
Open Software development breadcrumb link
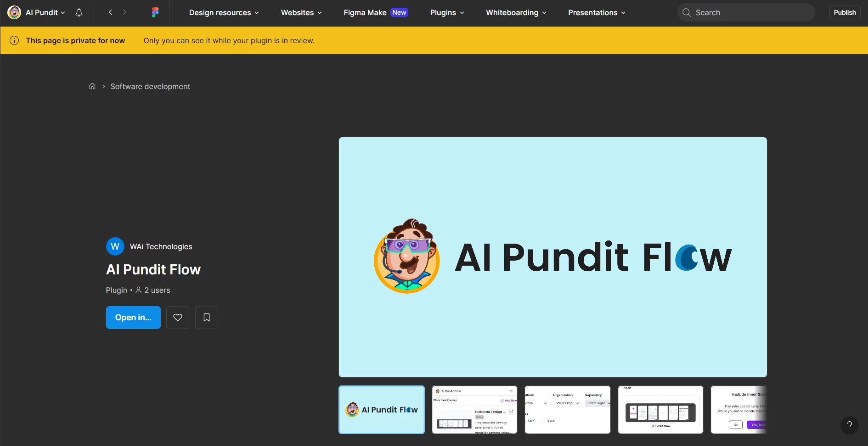150,86
